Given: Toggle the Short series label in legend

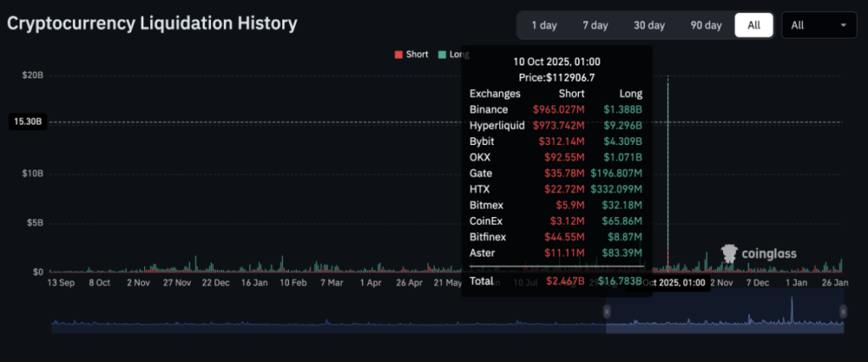Looking at the screenshot, I should pos(417,54).
